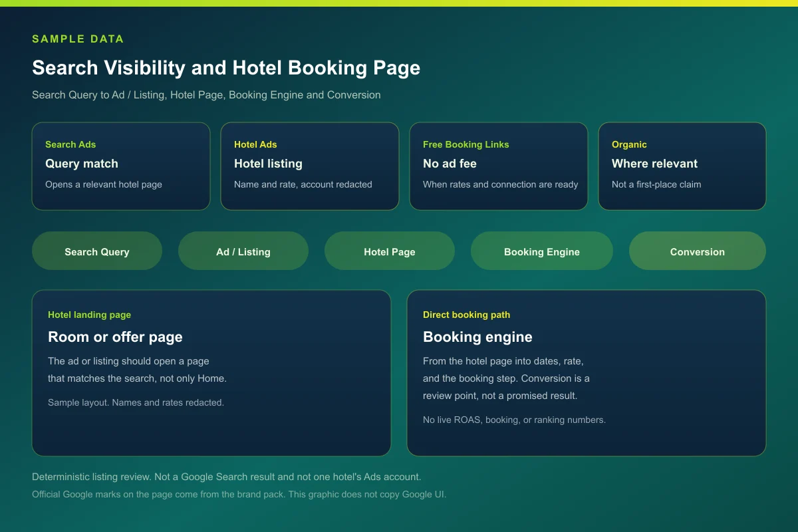The image size is (798, 532).
Task: Select the 'Hotel listing' heading
Action: [268, 164]
